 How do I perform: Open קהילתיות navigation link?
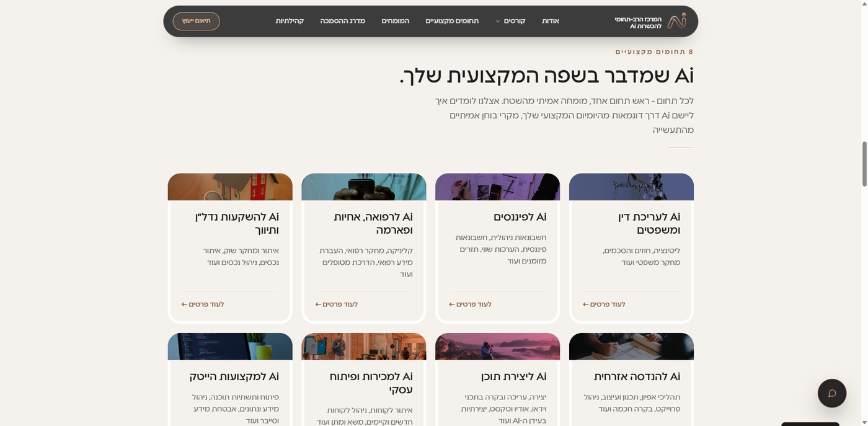[290, 21]
